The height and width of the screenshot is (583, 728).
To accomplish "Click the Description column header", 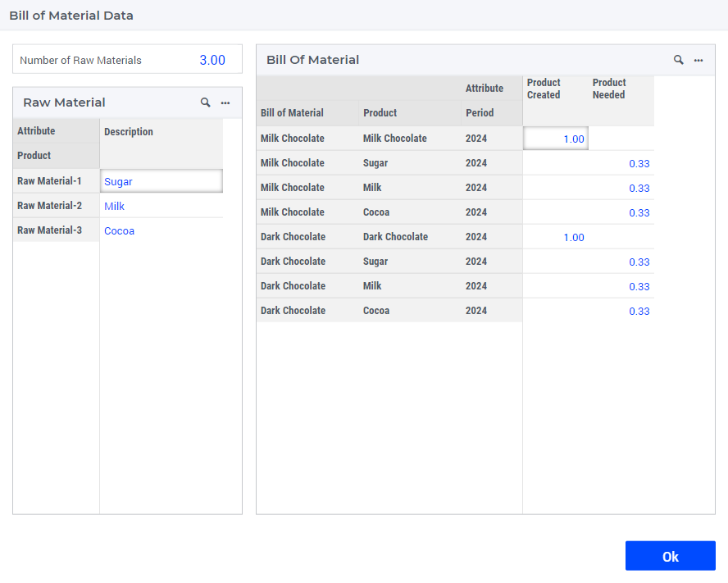I will (x=162, y=143).
